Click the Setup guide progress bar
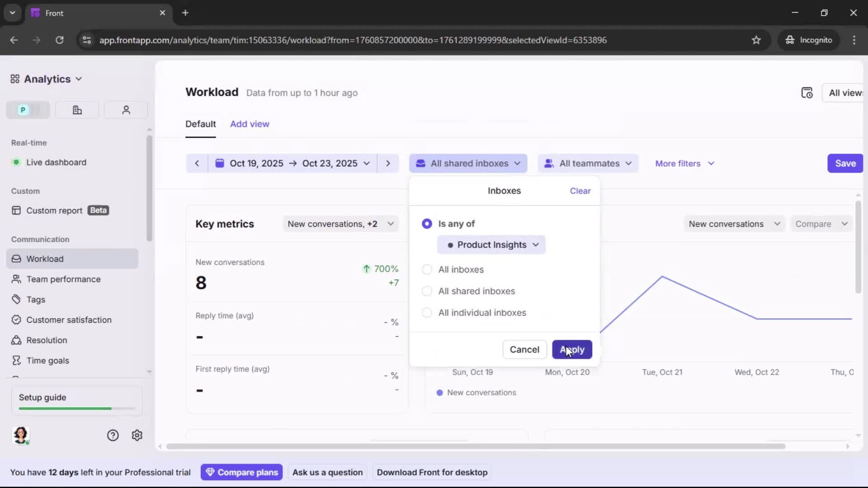Screen dimensions: 868x488 76,408
